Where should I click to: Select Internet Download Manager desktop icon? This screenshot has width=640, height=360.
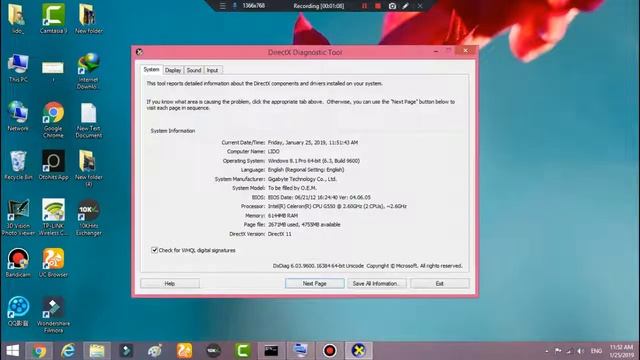(88, 71)
